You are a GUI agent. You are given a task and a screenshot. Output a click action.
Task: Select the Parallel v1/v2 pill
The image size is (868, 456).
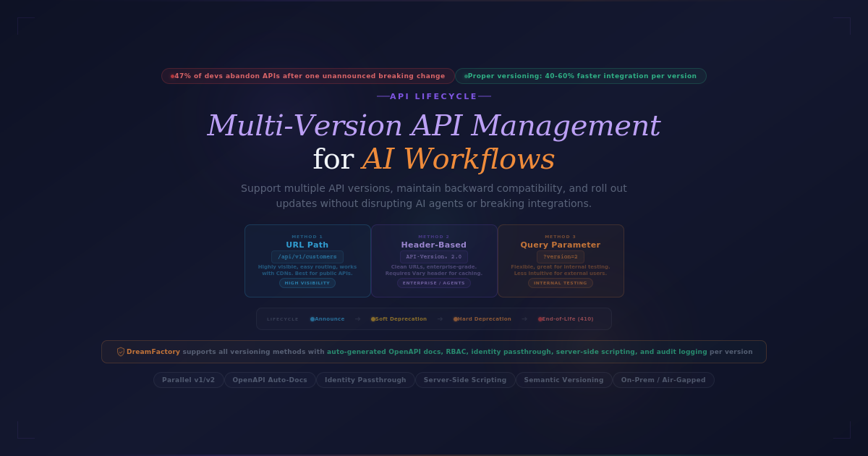pyautogui.click(x=188, y=380)
